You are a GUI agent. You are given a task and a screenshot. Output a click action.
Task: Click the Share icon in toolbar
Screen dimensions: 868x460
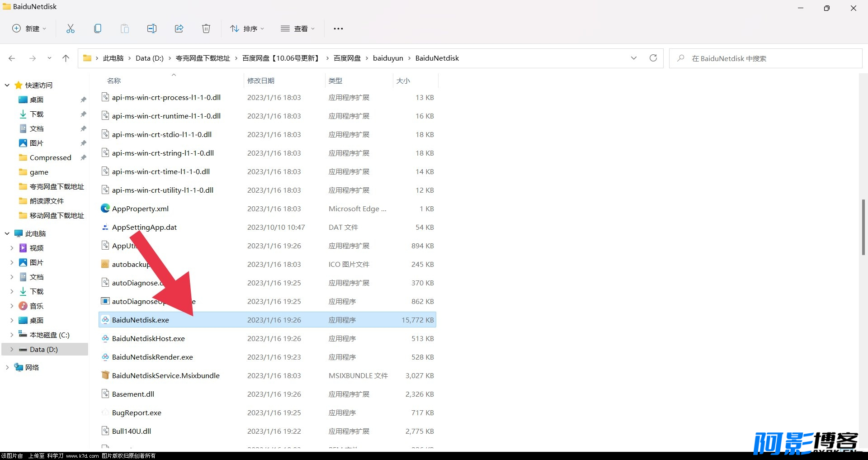[179, 28]
